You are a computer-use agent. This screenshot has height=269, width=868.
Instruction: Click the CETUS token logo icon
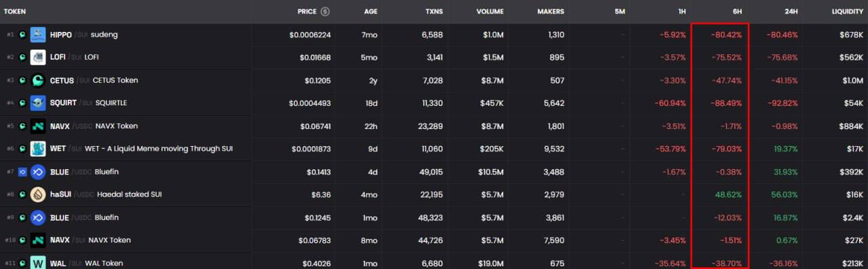point(38,80)
